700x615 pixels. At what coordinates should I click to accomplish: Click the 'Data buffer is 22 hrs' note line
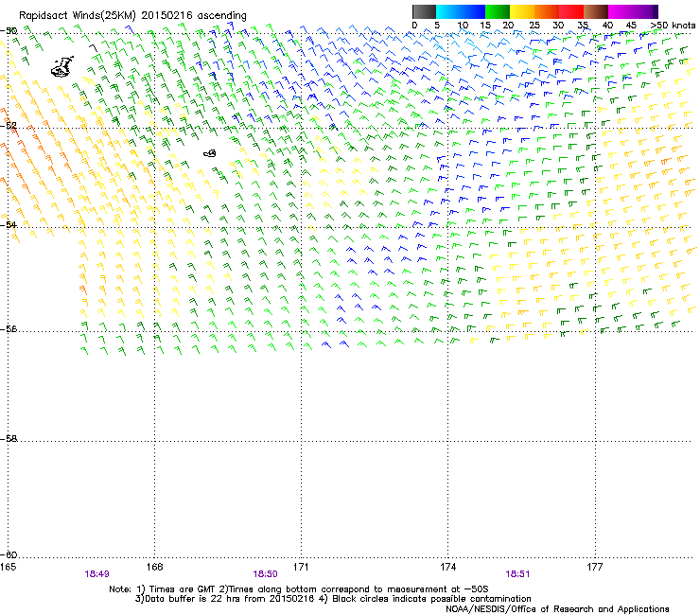333,599
